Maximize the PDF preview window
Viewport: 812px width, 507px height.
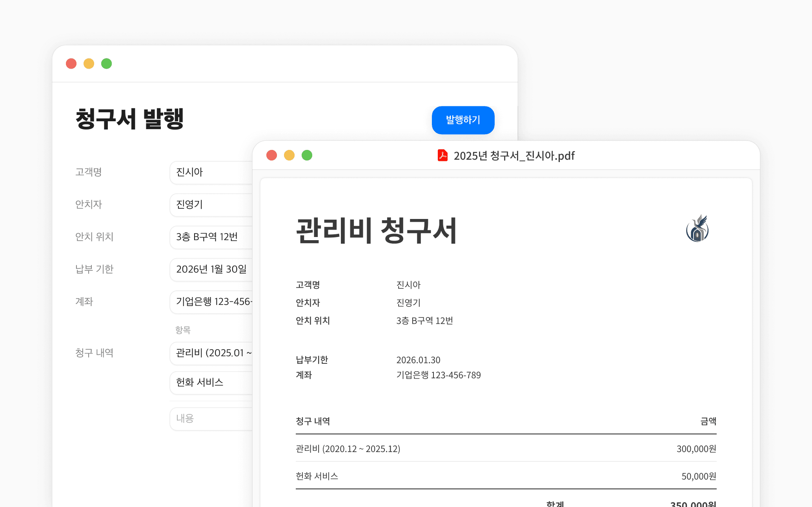(x=307, y=155)
